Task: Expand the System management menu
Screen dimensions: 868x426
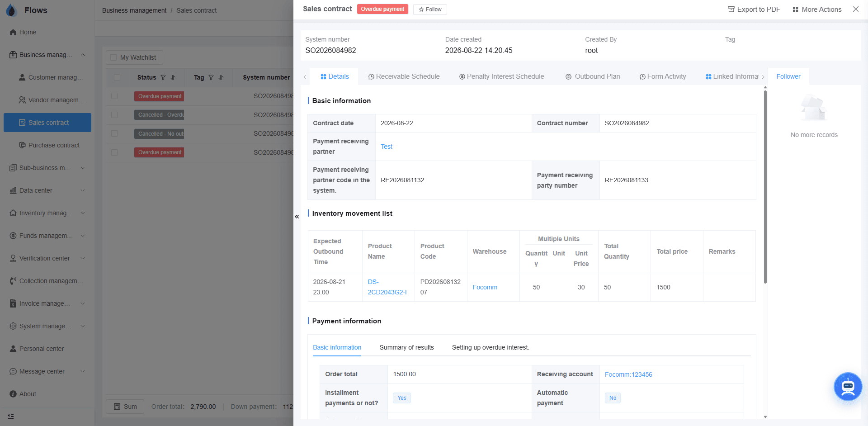Action: tap(83, 326)
